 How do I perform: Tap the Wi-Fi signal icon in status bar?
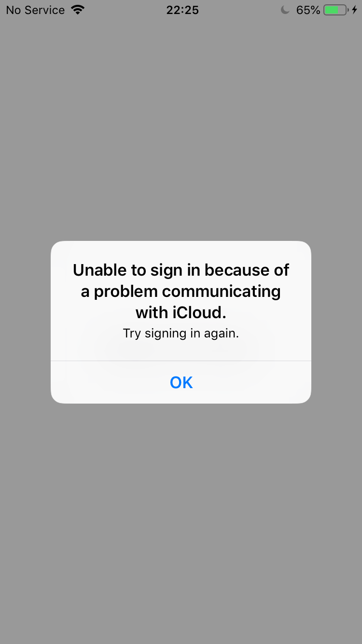[77, 10]
